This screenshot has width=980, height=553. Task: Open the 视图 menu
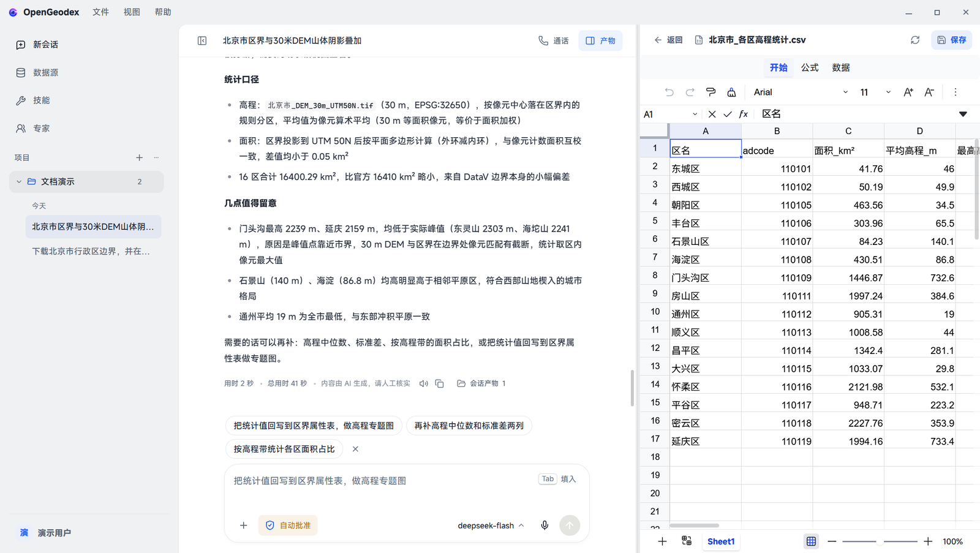132,12
